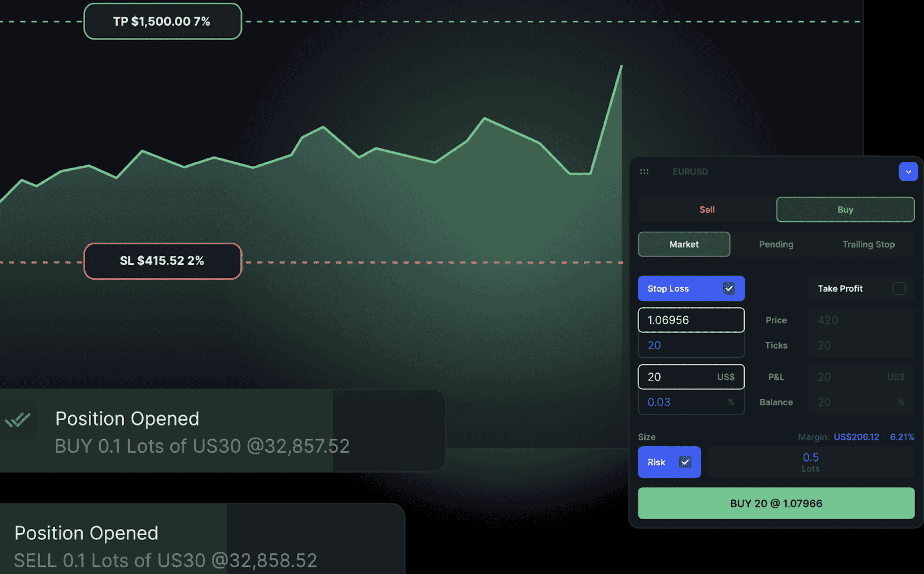Click the drag handle dots icon
Screen dimensions: 924x574
[x=644, y=172]
